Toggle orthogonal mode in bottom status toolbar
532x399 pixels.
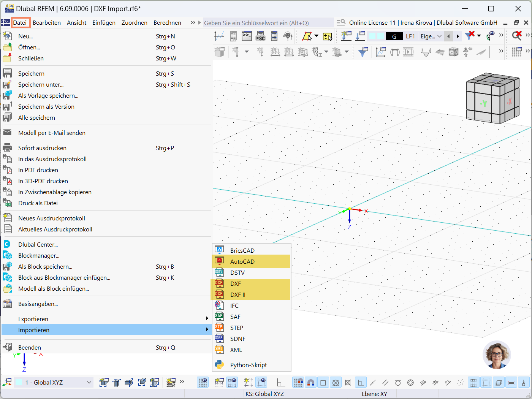(x=361, y=382)
